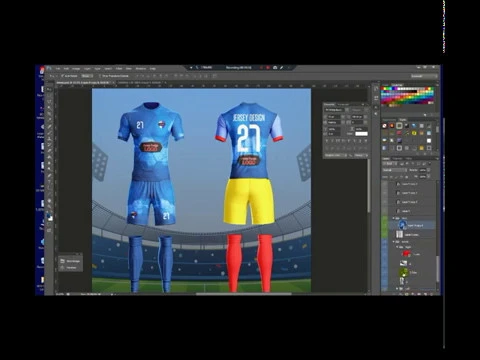Expand the collapsed group at bottom of Layers

pyautogui.click(x=397, y=289)
